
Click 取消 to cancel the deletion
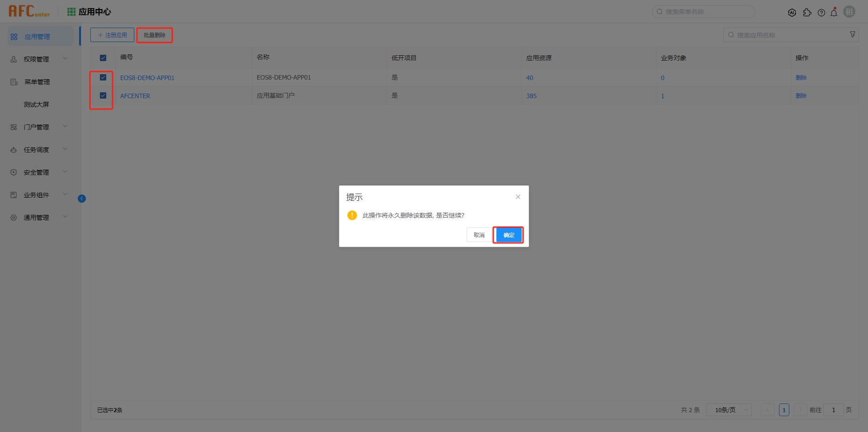point(479,235)
